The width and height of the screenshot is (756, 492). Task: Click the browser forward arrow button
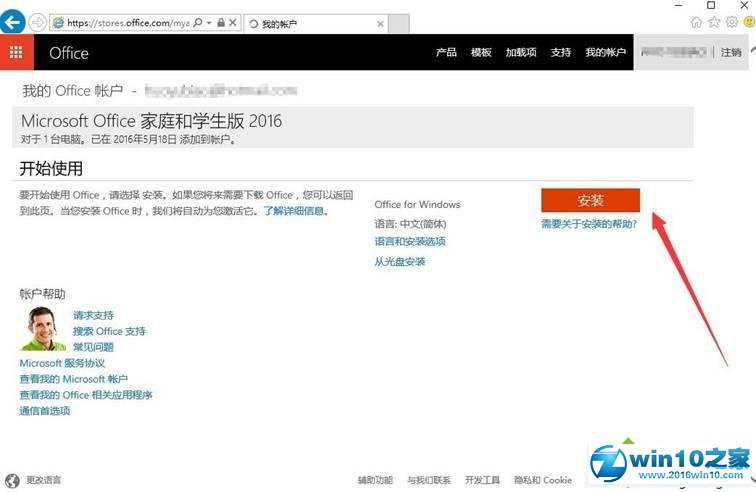tap(38, 23)
